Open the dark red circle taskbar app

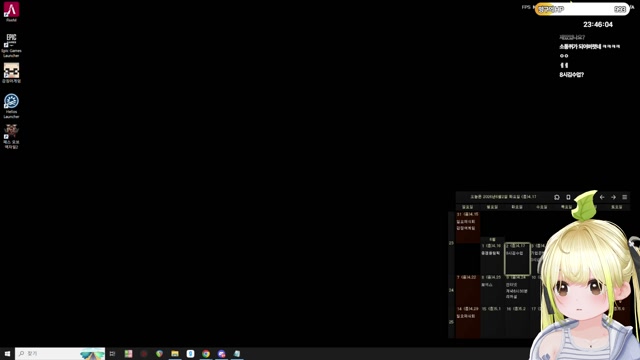tap(144, 353)
